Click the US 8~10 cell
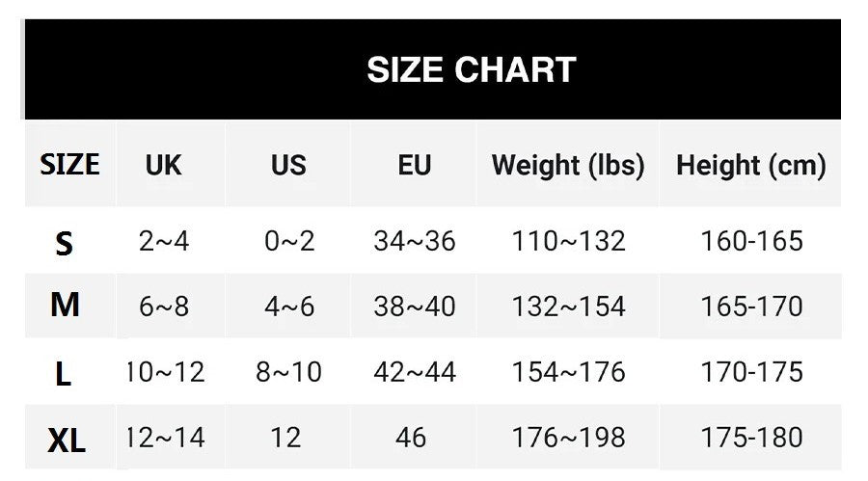Screen dimensions: 868x481 (x=289, y=372)
